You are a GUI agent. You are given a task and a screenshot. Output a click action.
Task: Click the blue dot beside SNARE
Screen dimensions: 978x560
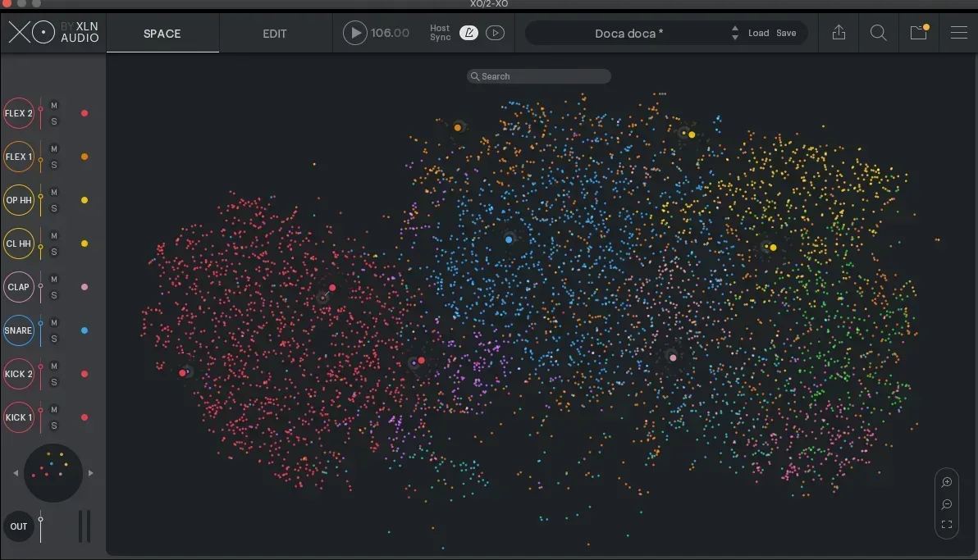85,330
